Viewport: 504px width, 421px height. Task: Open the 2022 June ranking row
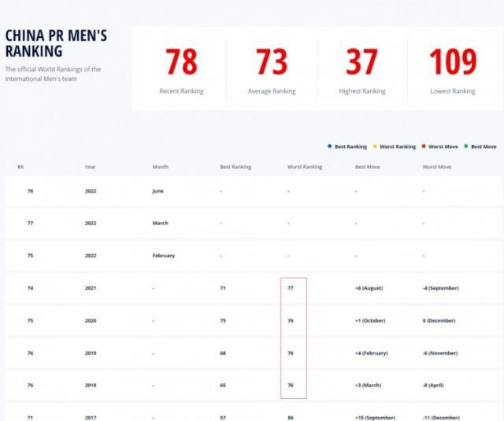(252, 191)
